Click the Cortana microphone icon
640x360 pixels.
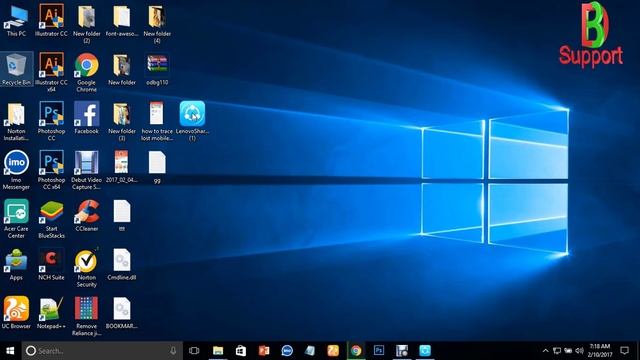point(173,351)
